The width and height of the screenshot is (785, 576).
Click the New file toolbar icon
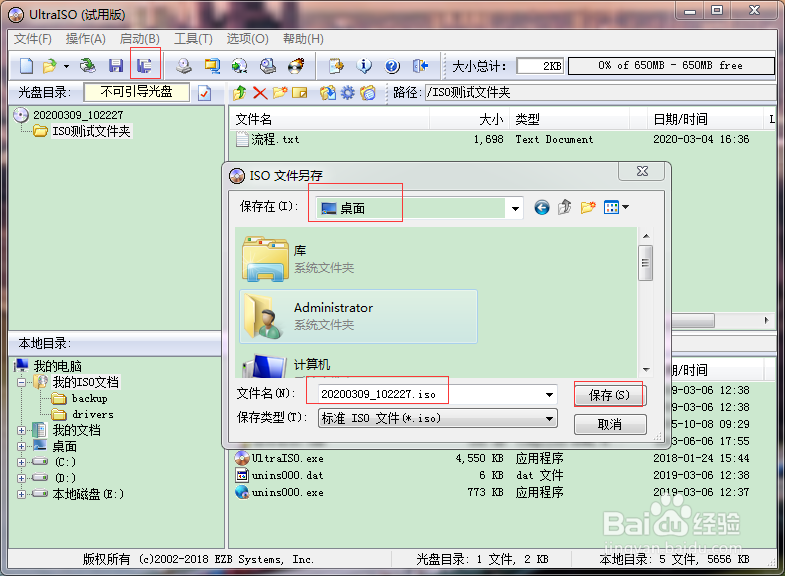pyautogui.click(x=27, y=66)
